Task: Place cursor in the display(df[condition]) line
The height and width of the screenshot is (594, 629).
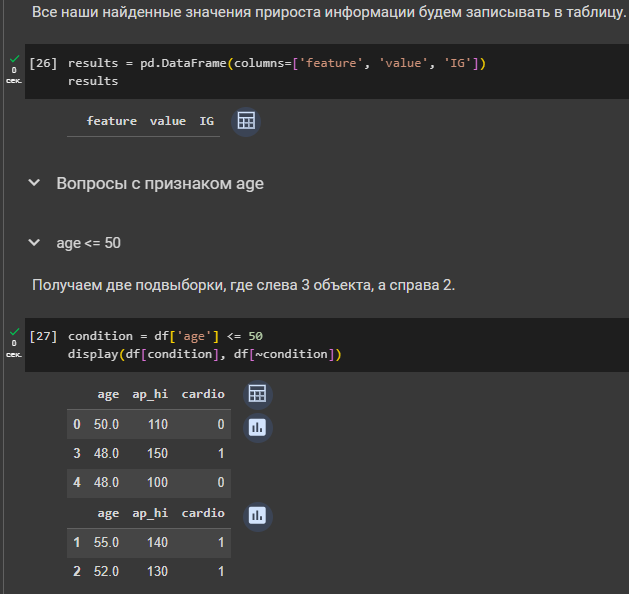Action: [x=205, y=354]
